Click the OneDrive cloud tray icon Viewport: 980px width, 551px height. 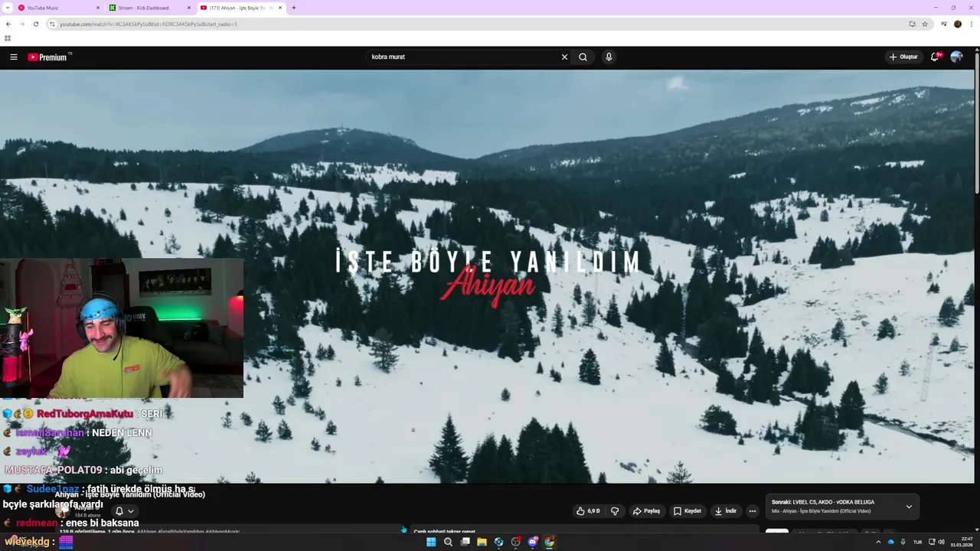pos(890,542)
